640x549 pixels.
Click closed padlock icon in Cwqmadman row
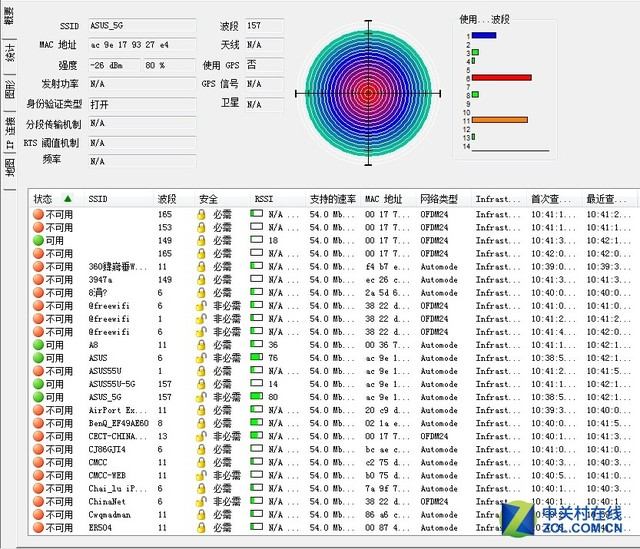click(201, 514)
